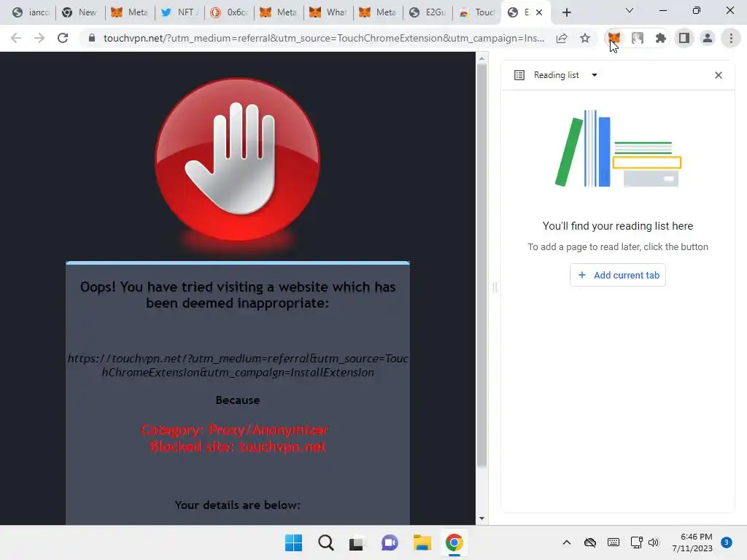747x560 pixels.
Task: Open a new tab with plus button
Action: [566, 12]
